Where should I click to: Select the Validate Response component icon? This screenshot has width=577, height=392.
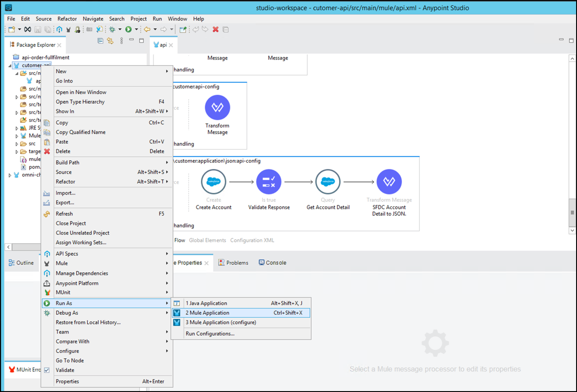269,182
